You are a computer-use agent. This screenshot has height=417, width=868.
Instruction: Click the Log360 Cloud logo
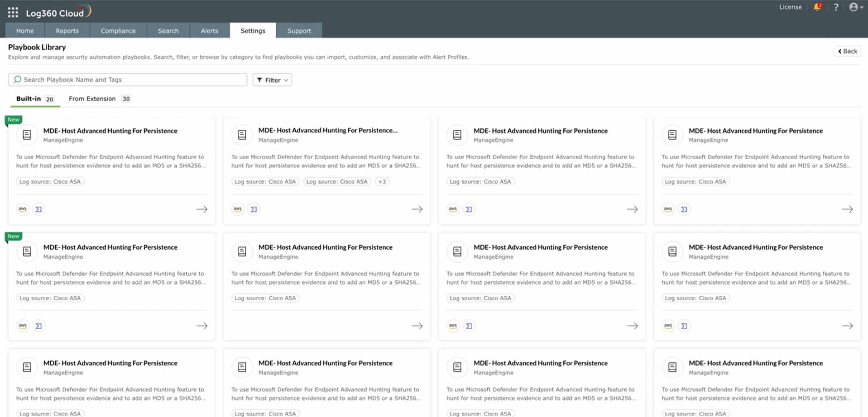pos(58,12)
